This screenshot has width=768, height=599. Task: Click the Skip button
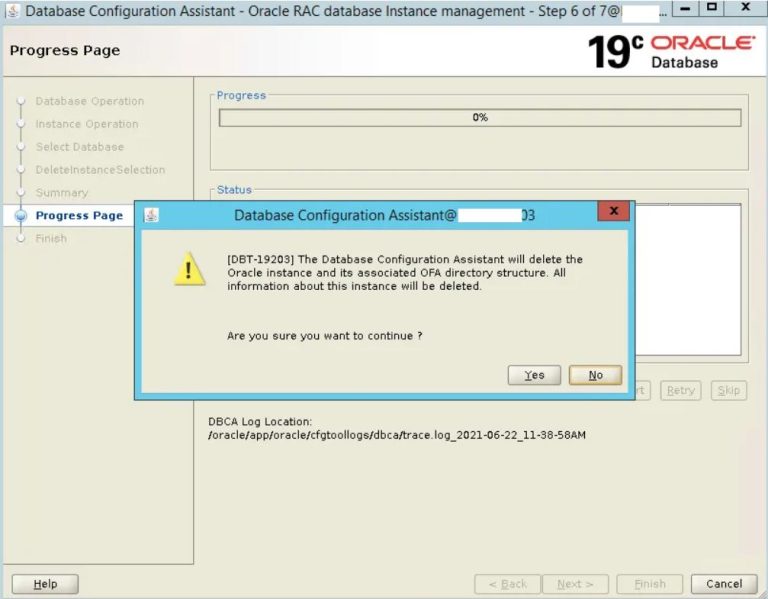pyautogui.click(x=729, y=390)
